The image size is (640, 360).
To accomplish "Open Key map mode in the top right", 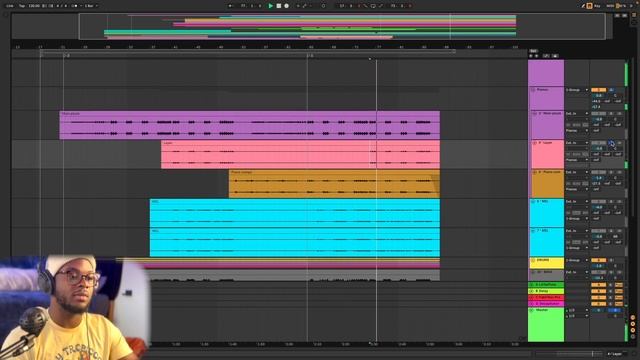I will coord(598,6).
